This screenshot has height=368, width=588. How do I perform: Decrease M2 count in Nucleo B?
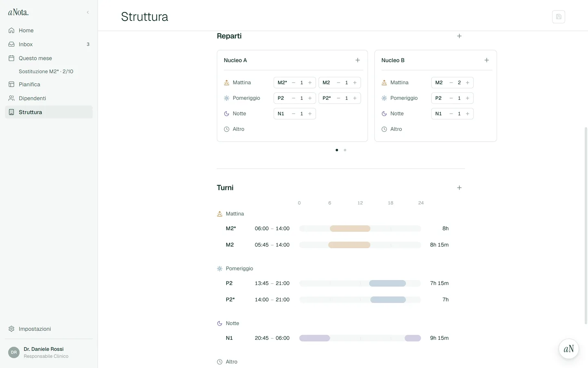point(451,83)
